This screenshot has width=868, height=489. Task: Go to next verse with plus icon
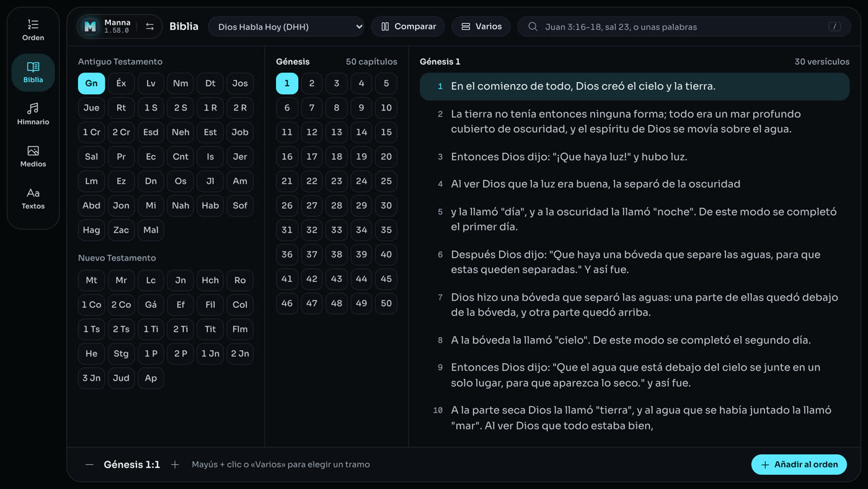(175, 465)
